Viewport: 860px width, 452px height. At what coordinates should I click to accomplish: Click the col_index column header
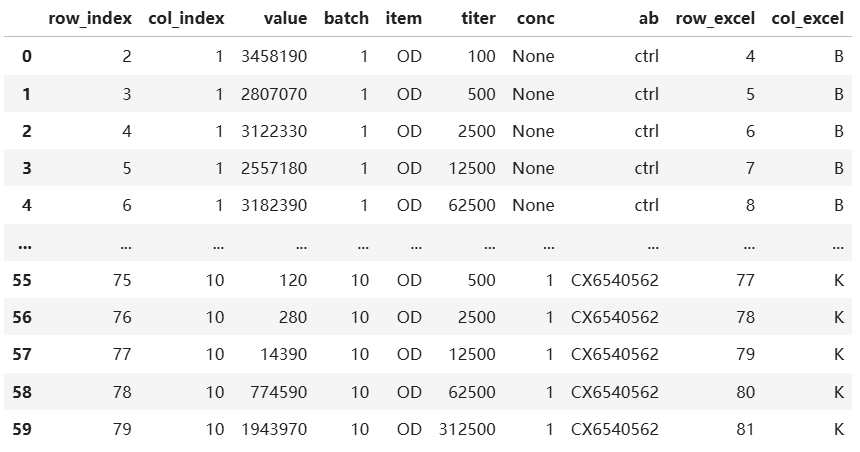179,18
